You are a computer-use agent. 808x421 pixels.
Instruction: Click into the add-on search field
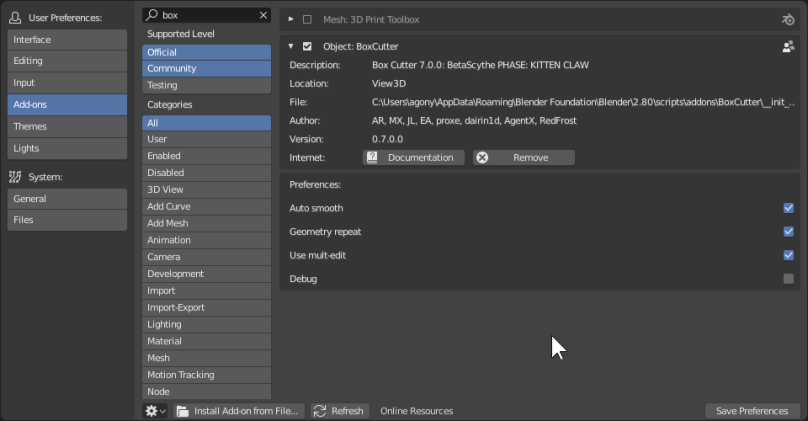tap(206, 15)
